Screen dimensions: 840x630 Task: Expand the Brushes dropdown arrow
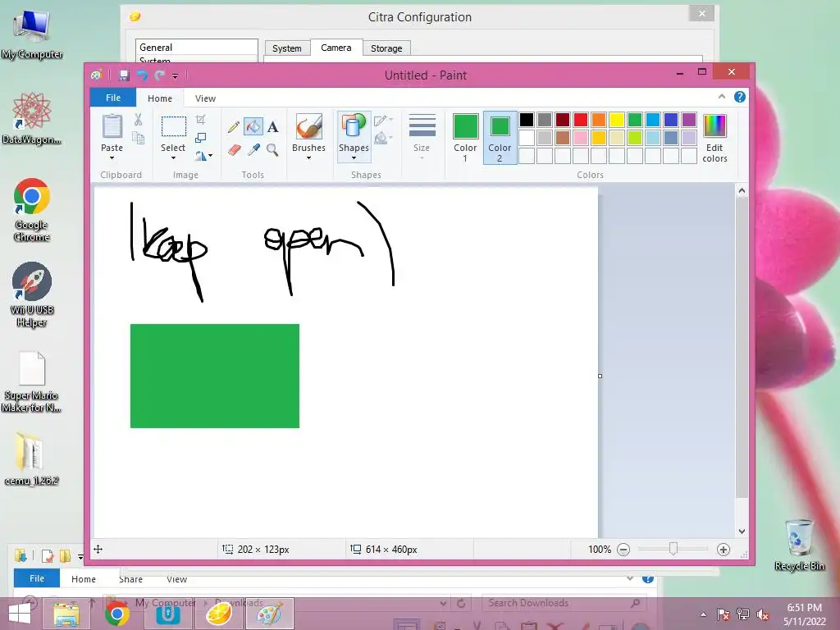tap(309, 158)
